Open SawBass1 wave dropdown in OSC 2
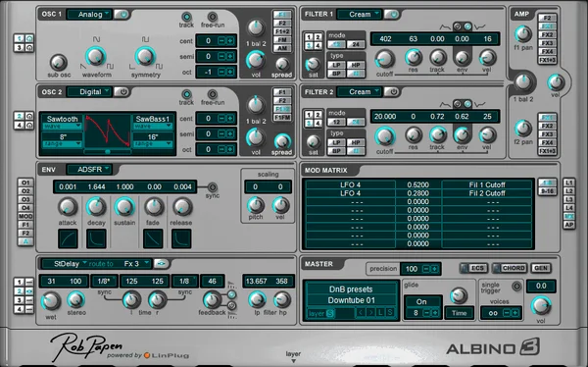 tap(153, 126)
